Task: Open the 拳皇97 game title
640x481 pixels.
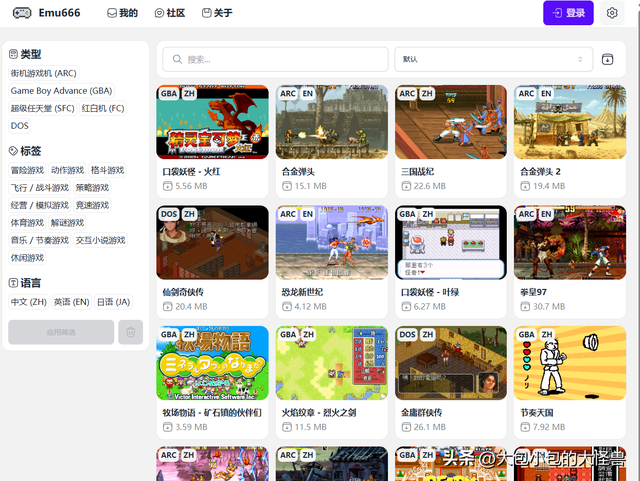Action: click(x=533, y=292)
